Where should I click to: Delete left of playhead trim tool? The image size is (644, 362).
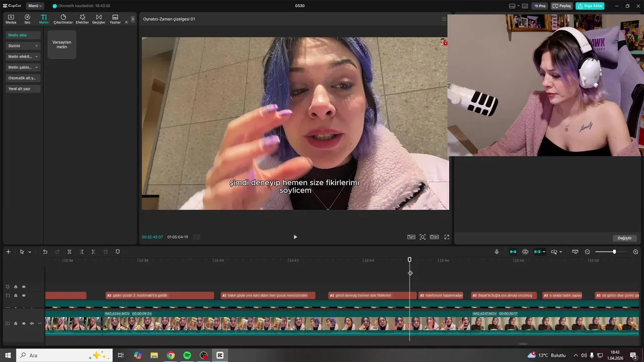tap(82, 252)
